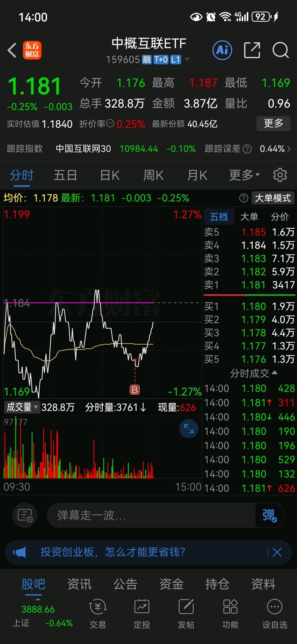Screen dimensions: 297x644
Task: Go back with the left arrow
Action: [12, 50]
